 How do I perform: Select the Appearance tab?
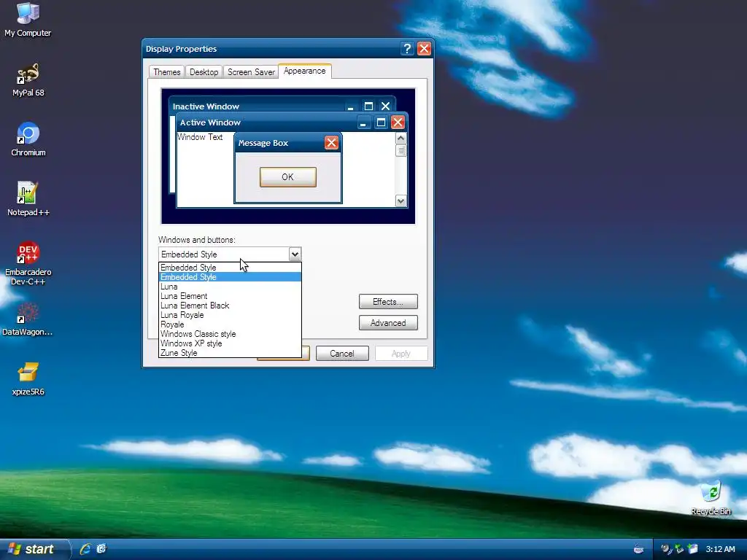[x=304, y=71]
